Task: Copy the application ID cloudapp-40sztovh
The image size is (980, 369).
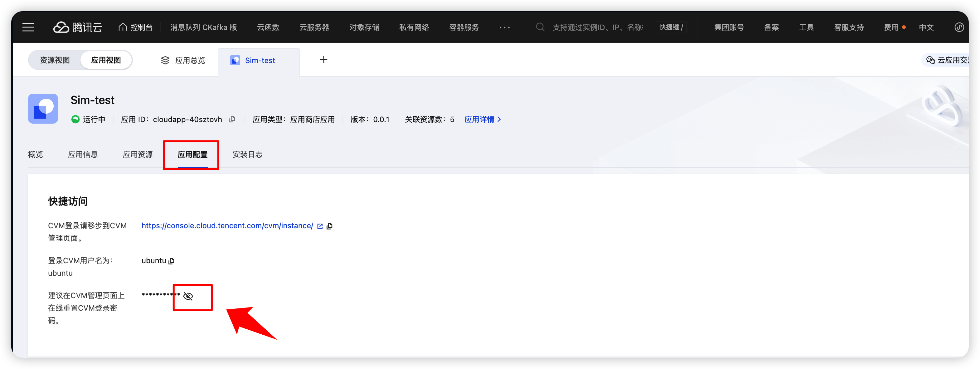Action: [232, 119]
